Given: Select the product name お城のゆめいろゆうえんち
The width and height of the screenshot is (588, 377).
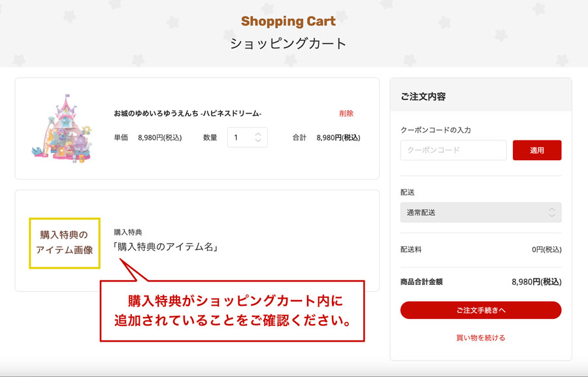Looking at the screenshot, I should tap(188, 113).
